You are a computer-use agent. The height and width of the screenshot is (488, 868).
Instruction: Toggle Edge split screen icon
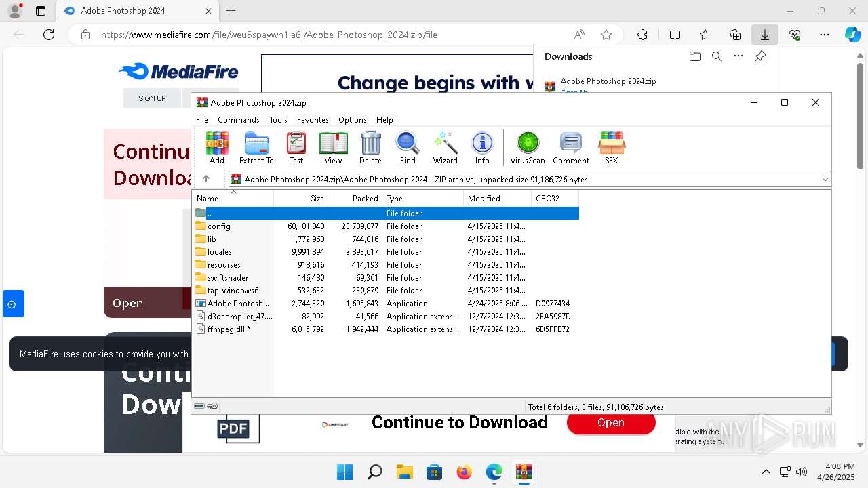(675, 35)
